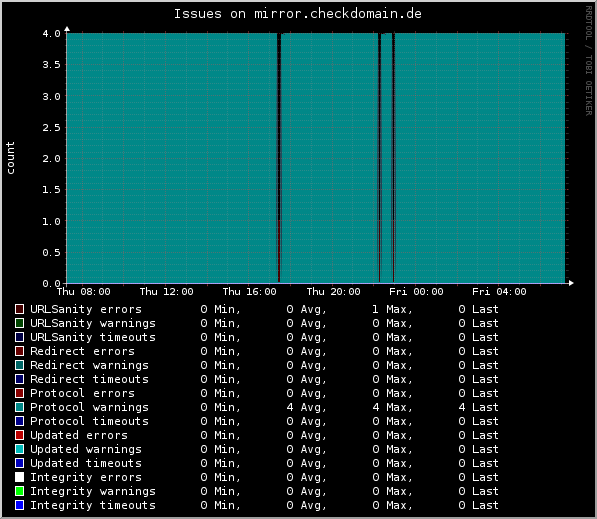Click the URLSanity errors color swatch
This screenshot has width=597, height=519.
(x=19, y=309)
